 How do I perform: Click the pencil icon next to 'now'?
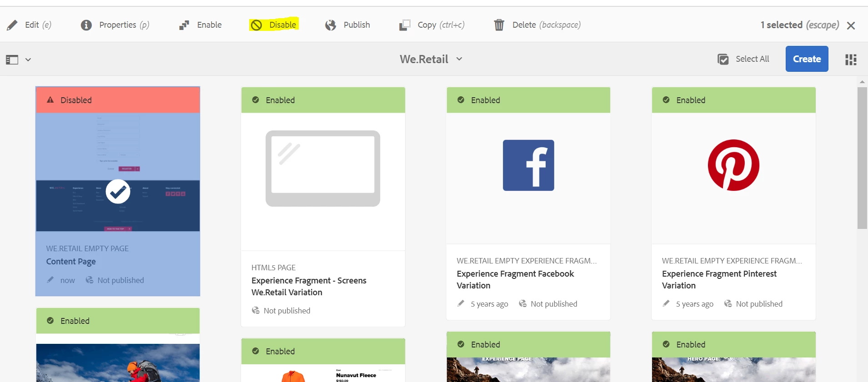coord(50,280)
